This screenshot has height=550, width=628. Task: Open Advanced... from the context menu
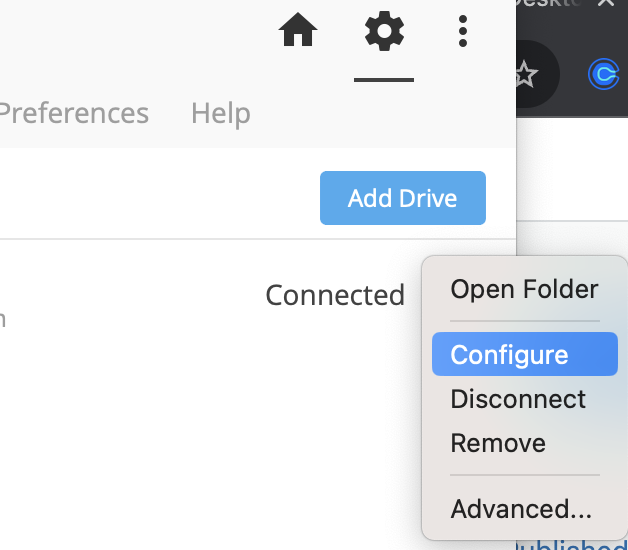521,509
